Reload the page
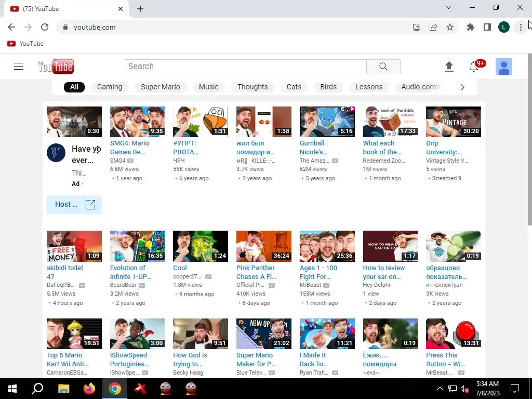Screen dimensions: 532x399 pyautogui.click(x=45, y=27)
